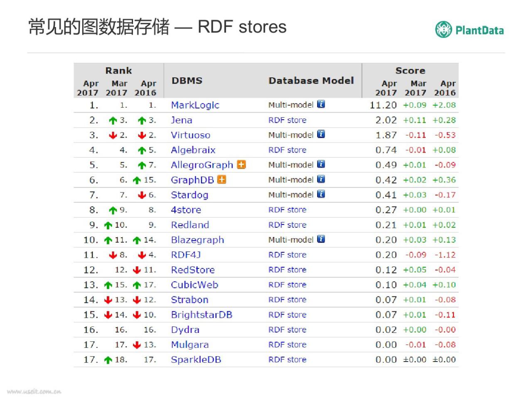
Task: Click the DBMS column header
Action: 187,81
